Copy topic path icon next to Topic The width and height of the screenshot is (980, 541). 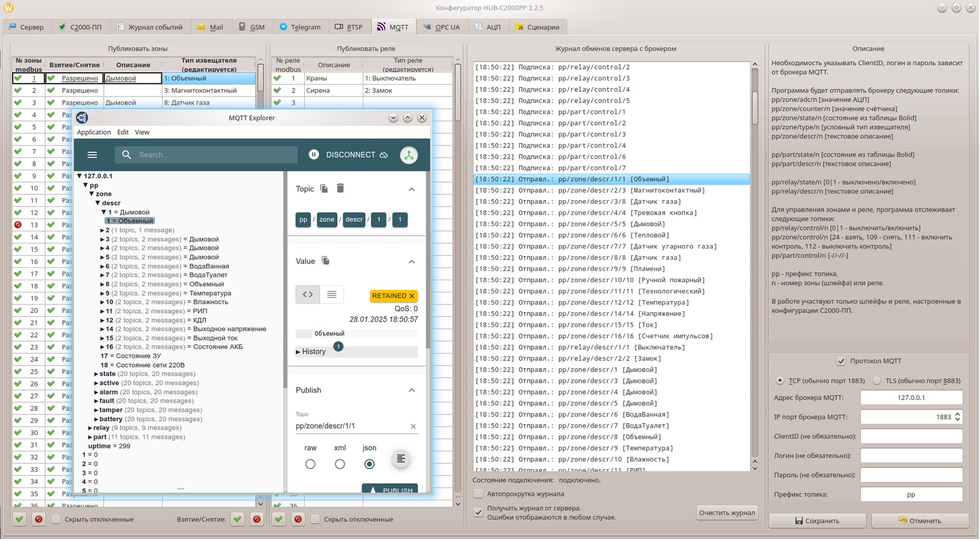324,189
